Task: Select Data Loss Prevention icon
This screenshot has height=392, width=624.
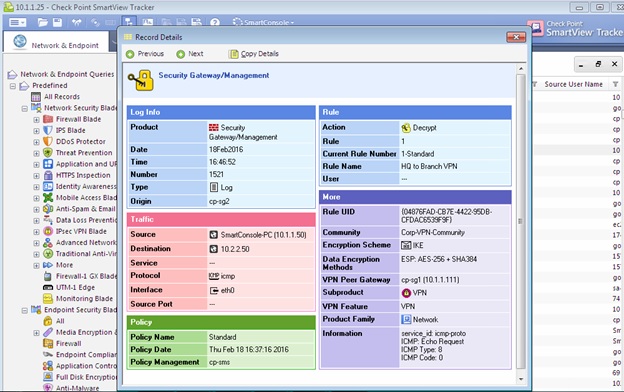Action: point(48,220)
